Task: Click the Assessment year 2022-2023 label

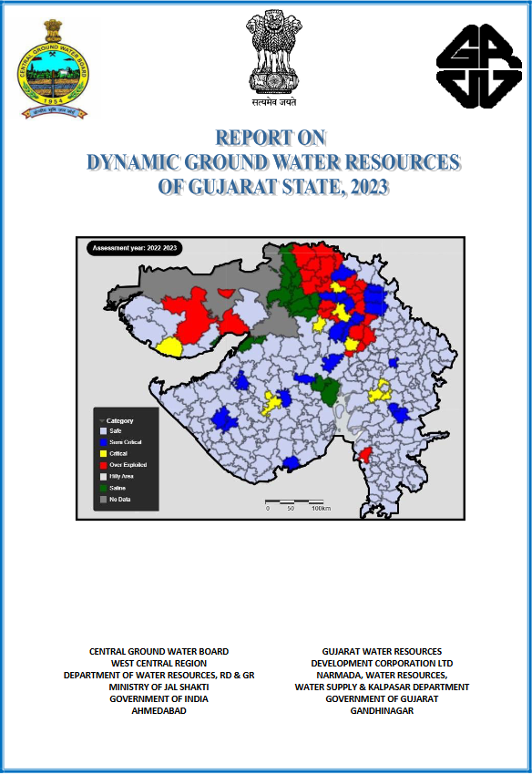Action: click(x=134, y=248)
